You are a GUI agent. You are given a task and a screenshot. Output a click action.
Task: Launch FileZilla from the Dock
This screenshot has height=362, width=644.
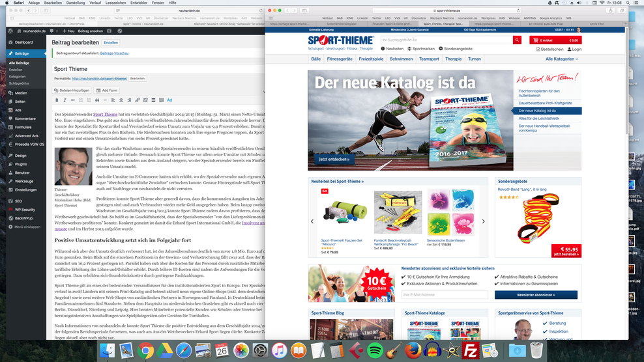(471, 350)
